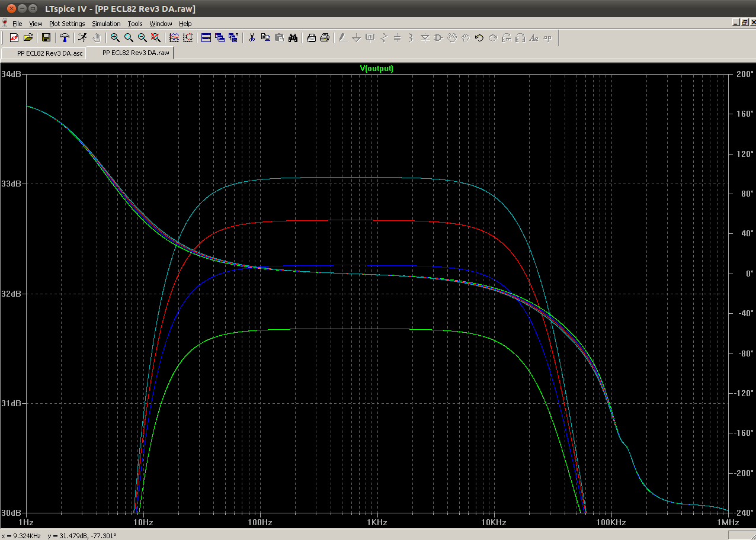Image resolution: width=756 pixels, height=540 pixels.
Task: Click the scissors Cut icon
Action: click(x=252, y=38)
